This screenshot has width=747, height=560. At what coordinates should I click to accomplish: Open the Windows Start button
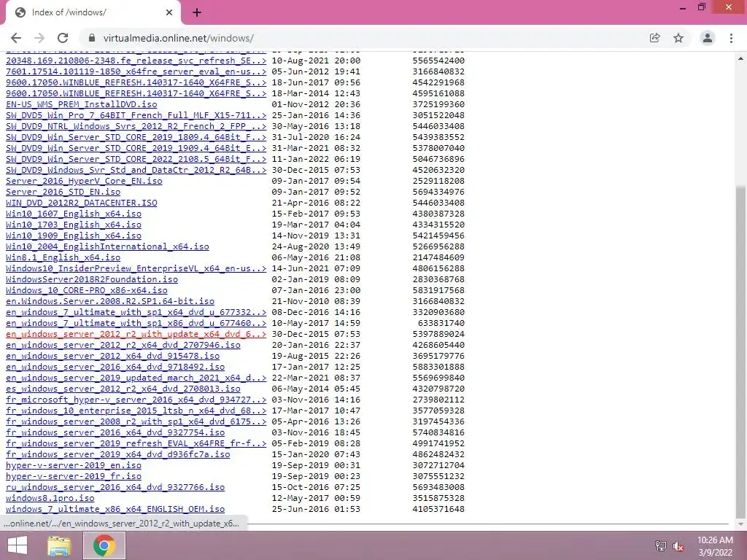18,545
